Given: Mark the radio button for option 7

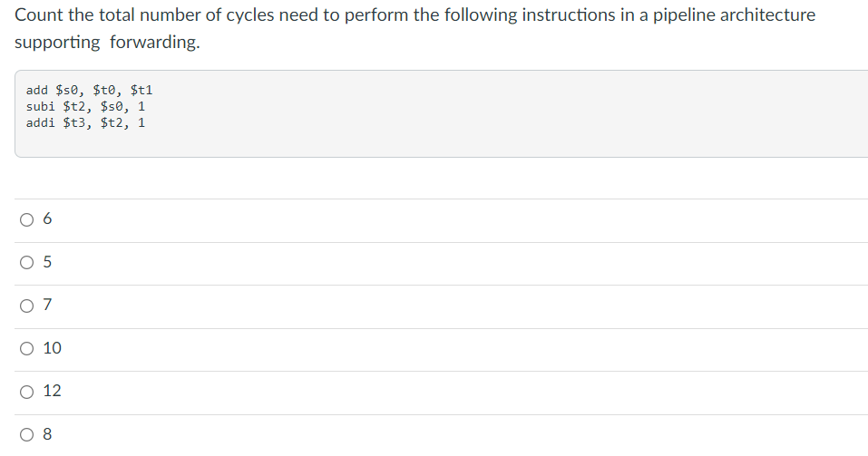Looking at the screenshot, I should (x=26, y=306).
